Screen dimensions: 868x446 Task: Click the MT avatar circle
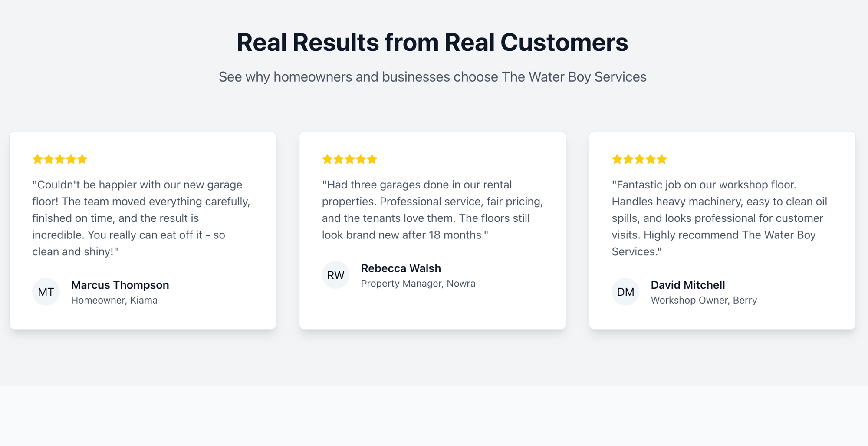46,292
